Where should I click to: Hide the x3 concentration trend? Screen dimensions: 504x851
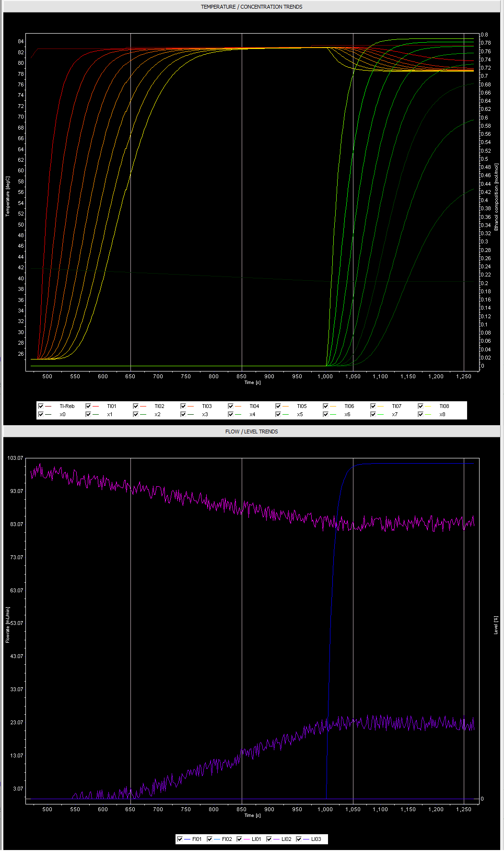coord(183,414)
